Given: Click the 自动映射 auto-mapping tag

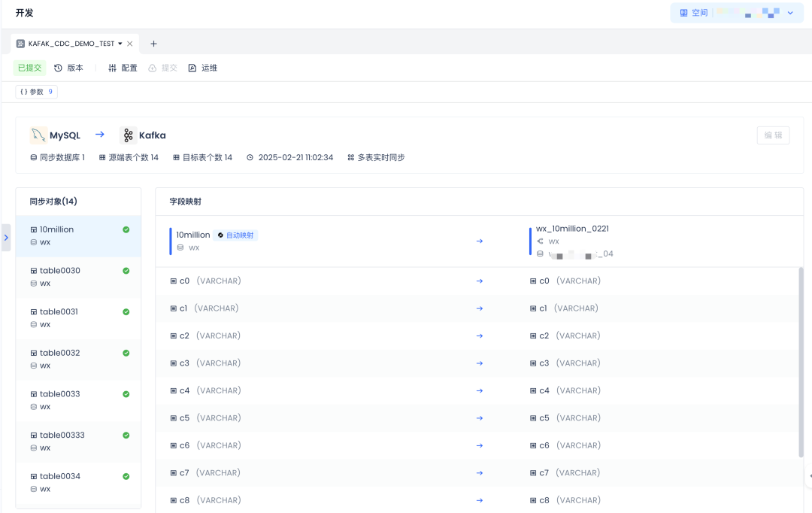Looking at the screenshot, I should [235, 235].
